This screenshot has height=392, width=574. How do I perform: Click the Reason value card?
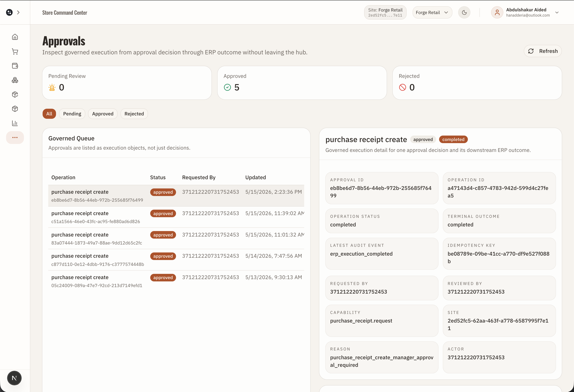click(x=382, y=357)
